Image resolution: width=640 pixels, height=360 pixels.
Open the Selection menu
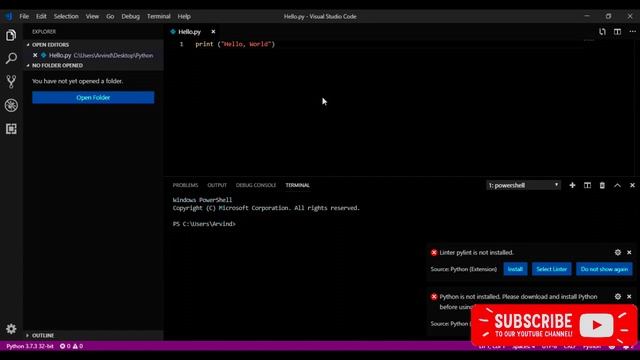[x=66, y=16]
